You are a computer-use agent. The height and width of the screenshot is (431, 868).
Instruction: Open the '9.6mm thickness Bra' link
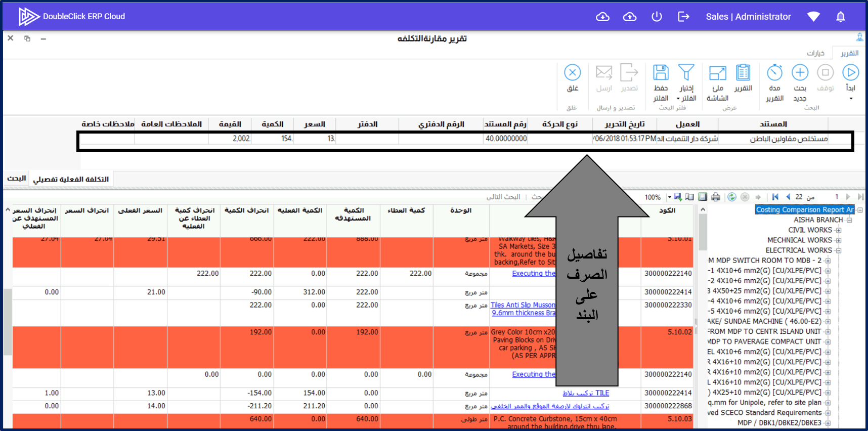tap(524, 313)
